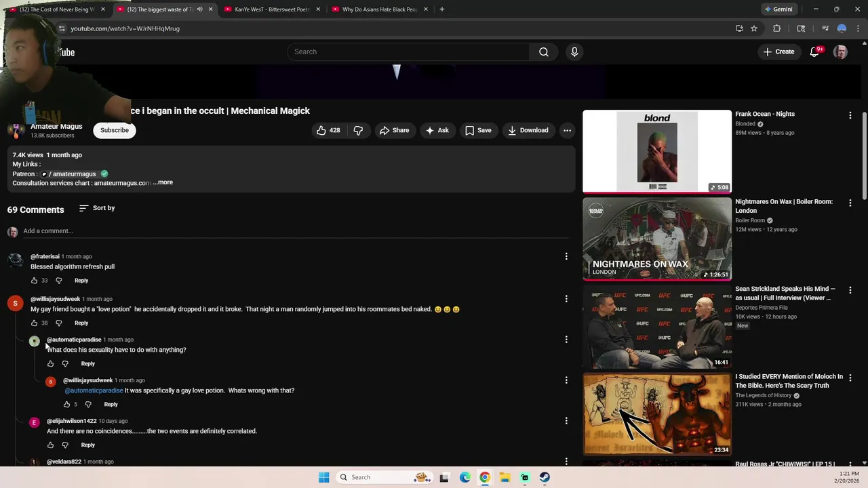The height and width of the screenshot is (488, 868).
Task: Open Frank Ocean - Nights thumbnail
Action: [657, 151]
